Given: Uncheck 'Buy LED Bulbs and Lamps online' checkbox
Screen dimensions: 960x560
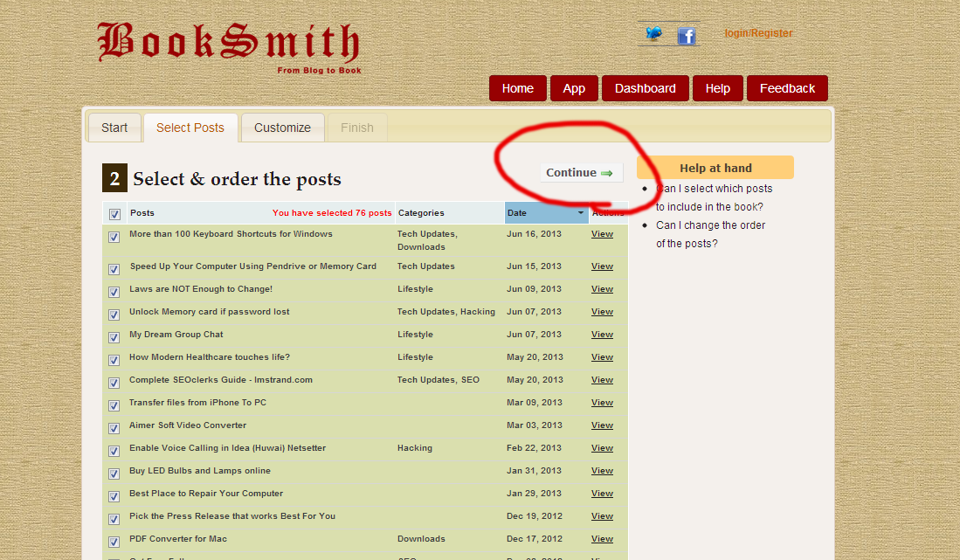Looking at the screenshot, I should pyautogui.click(x=114, y=474).
